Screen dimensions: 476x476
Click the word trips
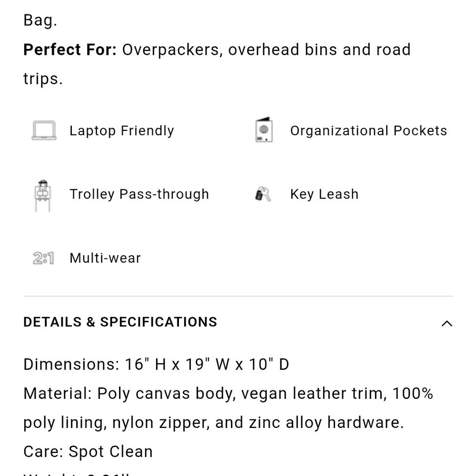43,79
